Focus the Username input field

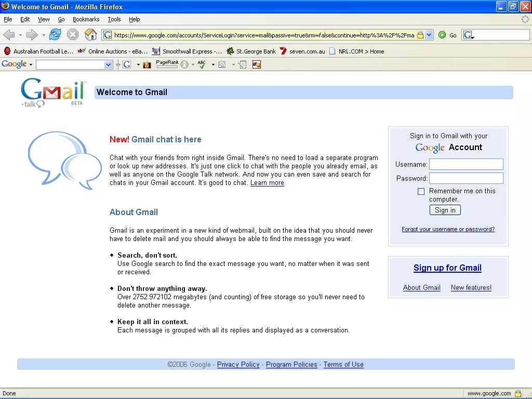(466, 164)
